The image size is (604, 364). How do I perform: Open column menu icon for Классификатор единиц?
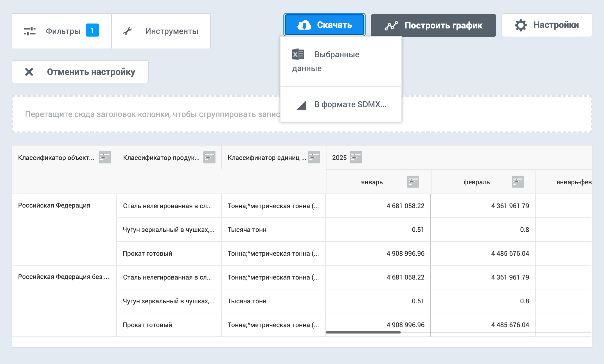click(x=314, y=157)
